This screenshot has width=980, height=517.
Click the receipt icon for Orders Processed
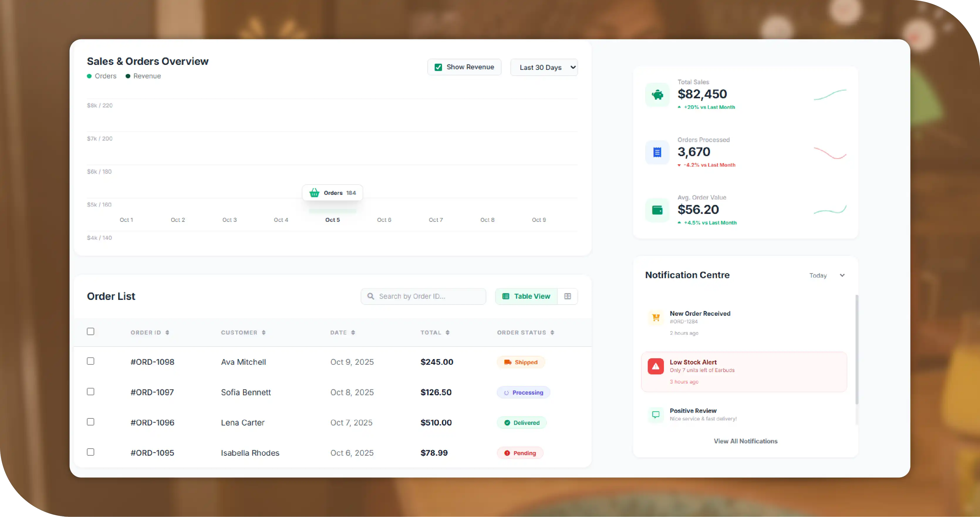click(657, 152)
